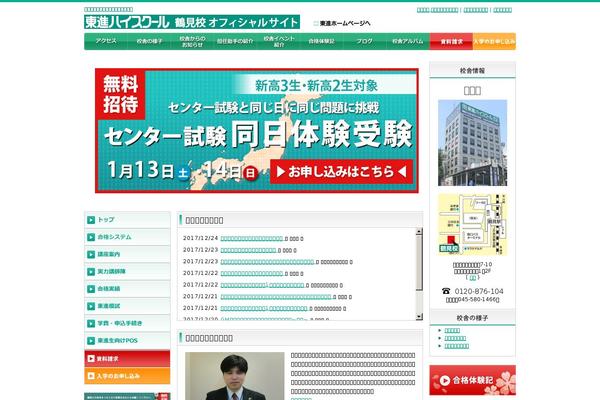Click the 鶴見校 access map image

tap(473, 224)
